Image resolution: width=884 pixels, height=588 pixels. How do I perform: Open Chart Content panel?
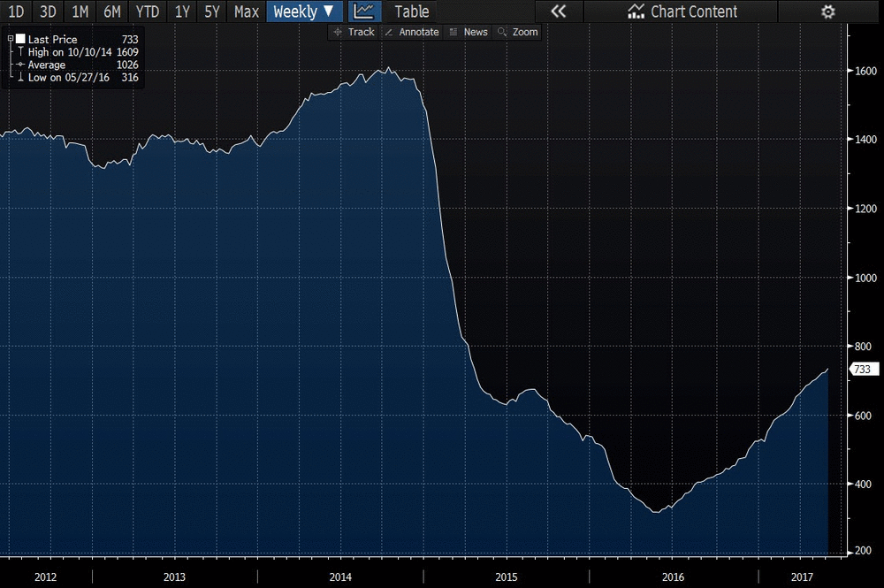[x=682, y=11]
